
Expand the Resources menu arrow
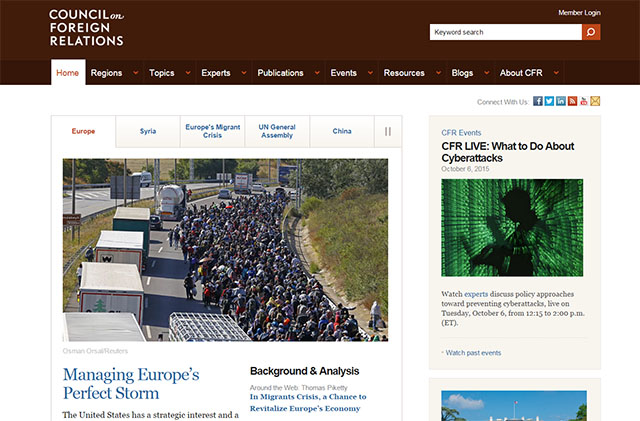pyautogui.click(x=438, y=73)
